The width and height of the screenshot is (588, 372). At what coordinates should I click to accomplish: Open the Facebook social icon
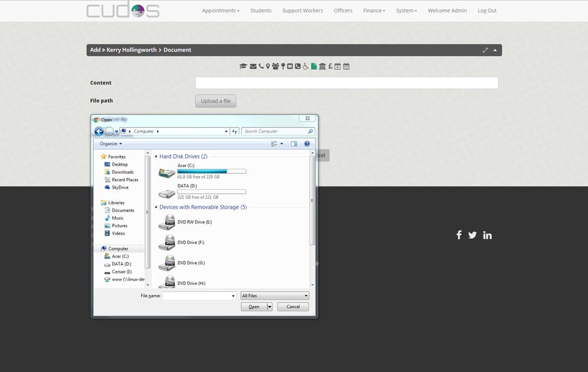pyautogui.click(x=459, y=235)
